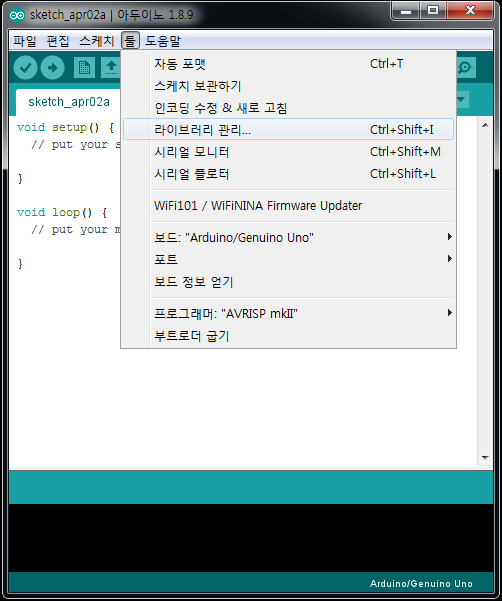Switch to the sketch_apr02a tab
Viewport: 502px width, 601px height.
click(x=69, y=102)
